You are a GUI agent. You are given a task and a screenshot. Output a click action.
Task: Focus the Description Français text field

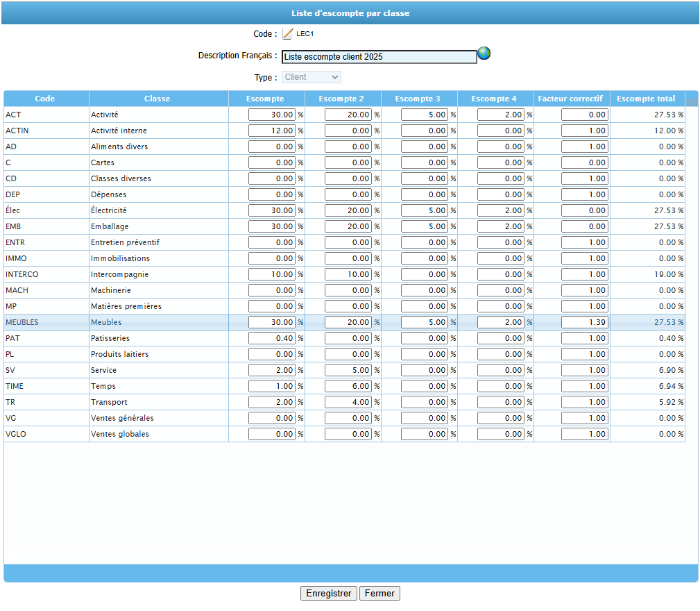[379, 57]
